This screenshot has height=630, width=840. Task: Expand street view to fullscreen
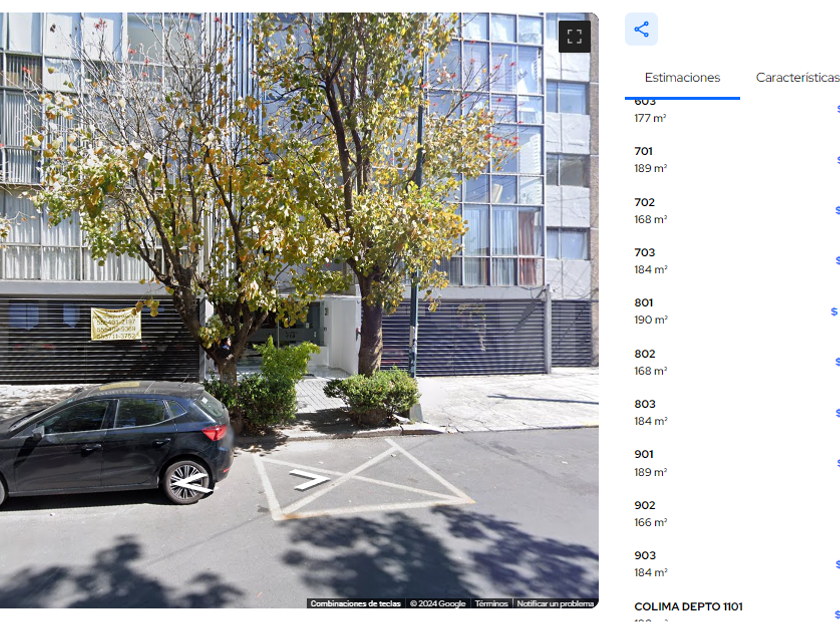574,36
